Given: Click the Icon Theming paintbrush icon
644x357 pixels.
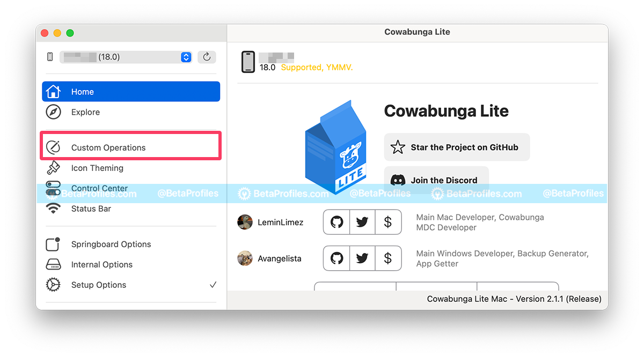Looking at the screenshot, I should click(53, 168).
